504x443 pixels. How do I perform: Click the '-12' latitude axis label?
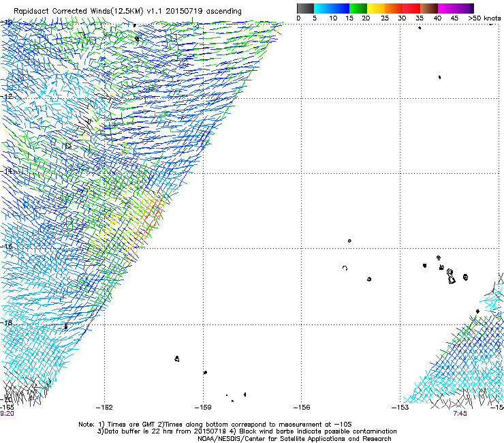click(7, 96)
